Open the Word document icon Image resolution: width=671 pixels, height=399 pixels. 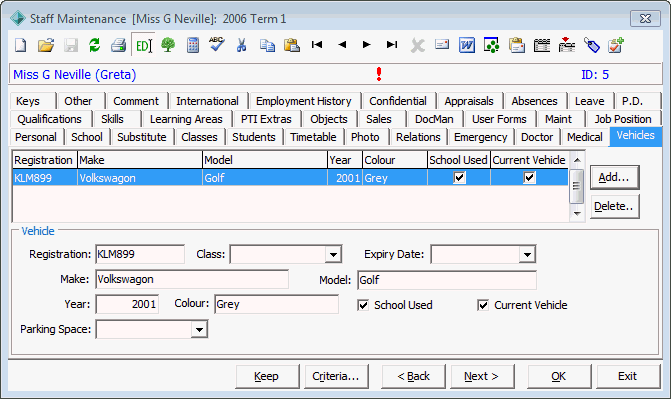coord(467,45)
